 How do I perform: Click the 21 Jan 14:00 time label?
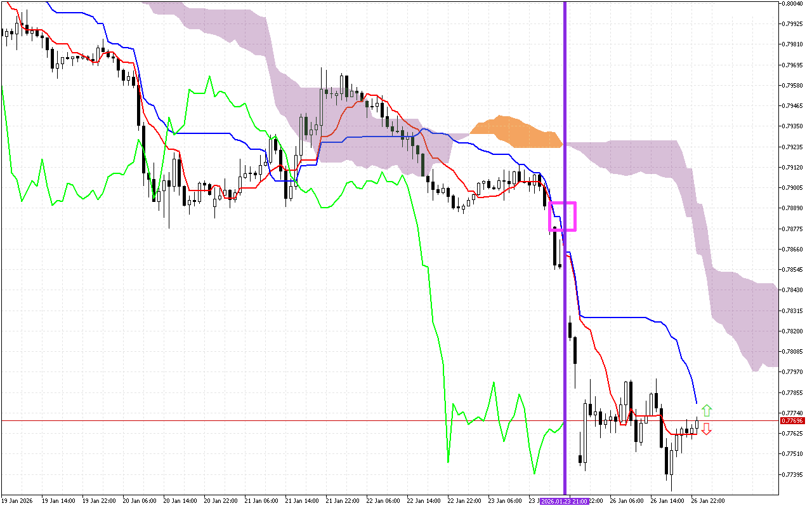(x=303, y=501)
